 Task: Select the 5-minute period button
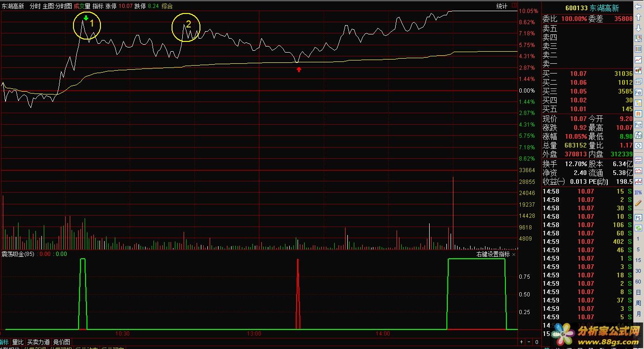(x=638, y=249)
